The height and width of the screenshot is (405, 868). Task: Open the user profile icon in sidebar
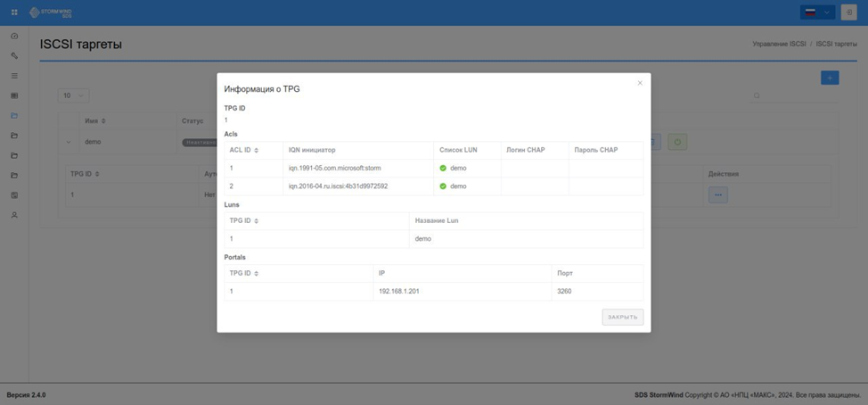tap(14, 215)
